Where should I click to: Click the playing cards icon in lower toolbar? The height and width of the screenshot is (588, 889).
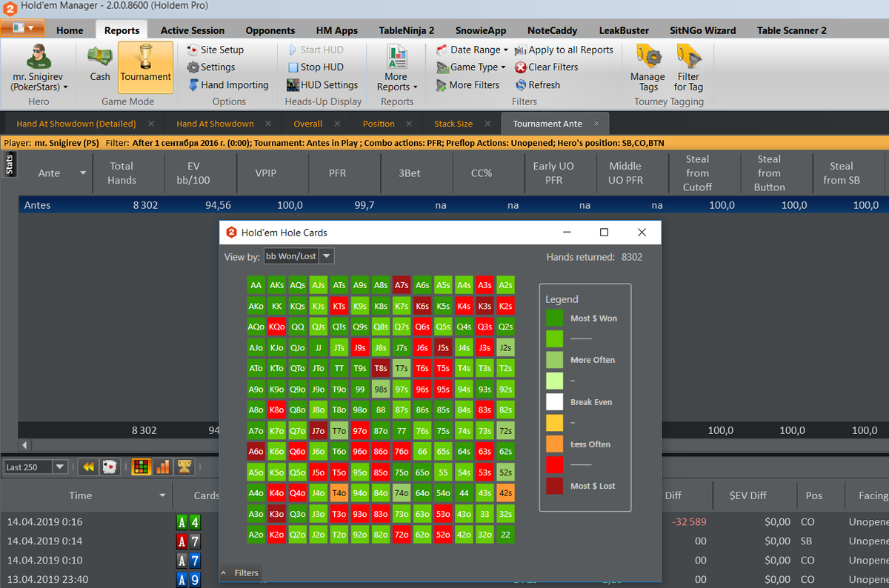click(x=108, y=467)
